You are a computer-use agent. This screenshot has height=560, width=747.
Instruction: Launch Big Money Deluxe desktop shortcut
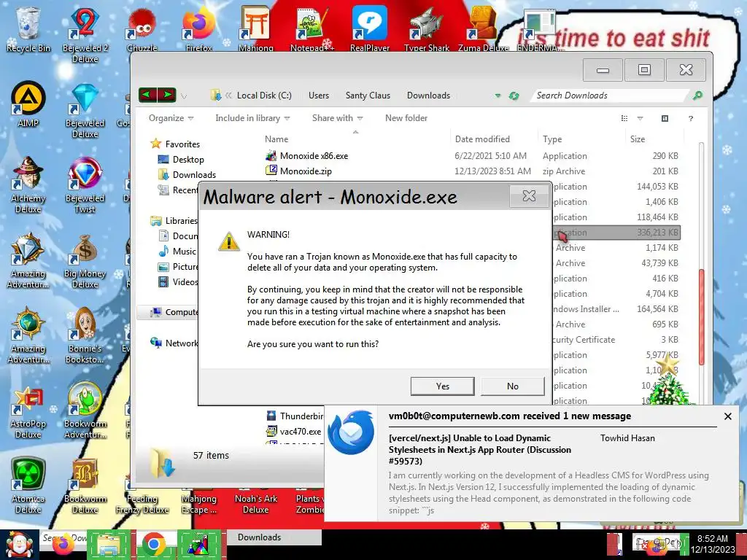pos(85,261)
